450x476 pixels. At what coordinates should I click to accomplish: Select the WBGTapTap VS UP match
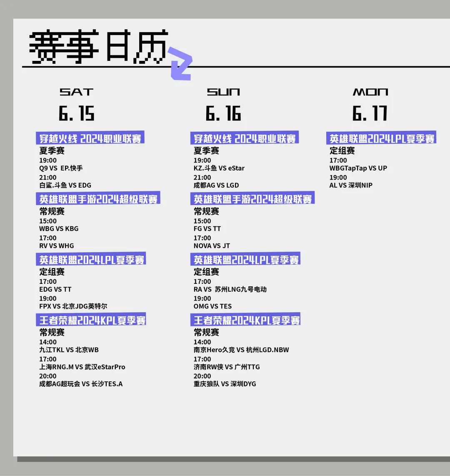pos(358,168)
